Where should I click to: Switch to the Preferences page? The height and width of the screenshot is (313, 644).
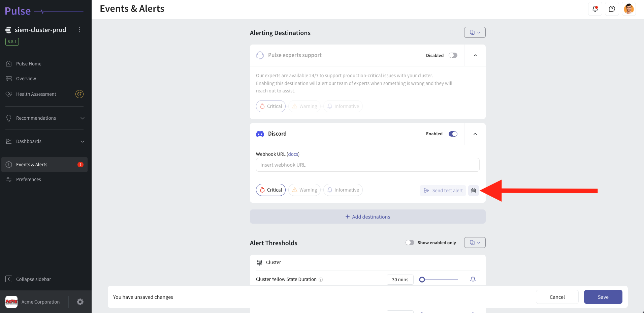[28, 179]
